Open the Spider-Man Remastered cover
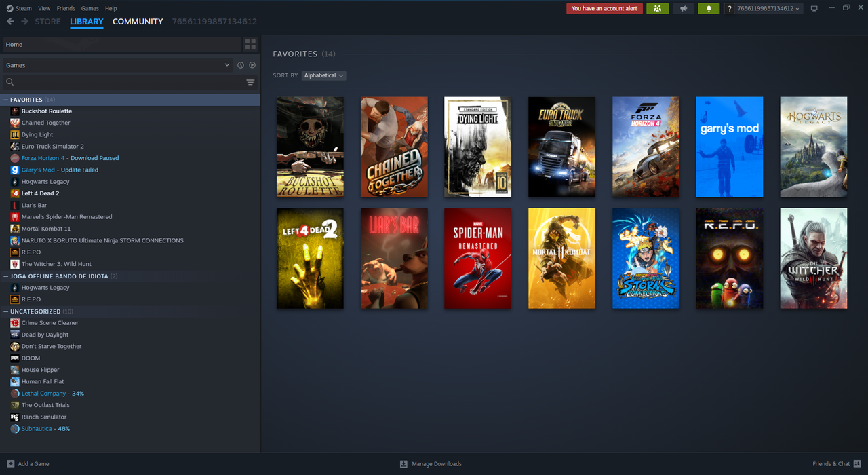 [x=478, y=259]
